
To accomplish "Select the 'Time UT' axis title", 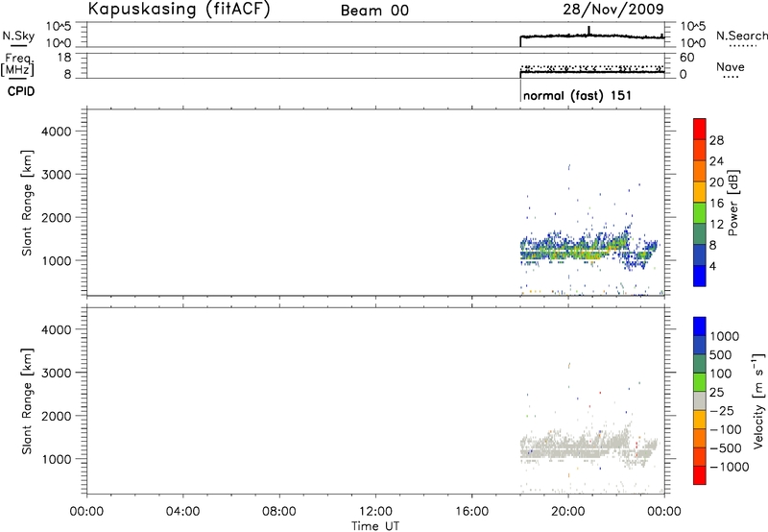I will tap(375, 526).
